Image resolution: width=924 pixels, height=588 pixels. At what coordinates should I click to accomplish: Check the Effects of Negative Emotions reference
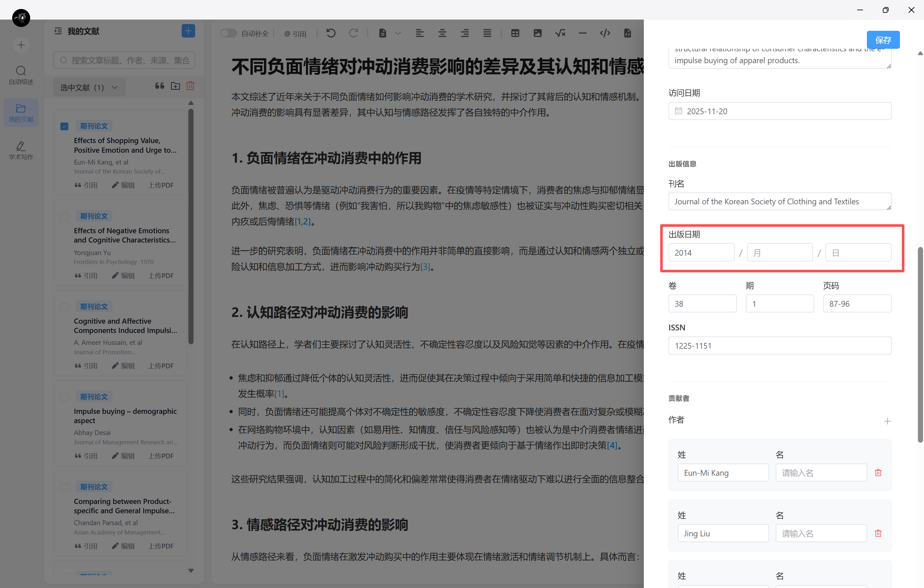coord(65,216)
